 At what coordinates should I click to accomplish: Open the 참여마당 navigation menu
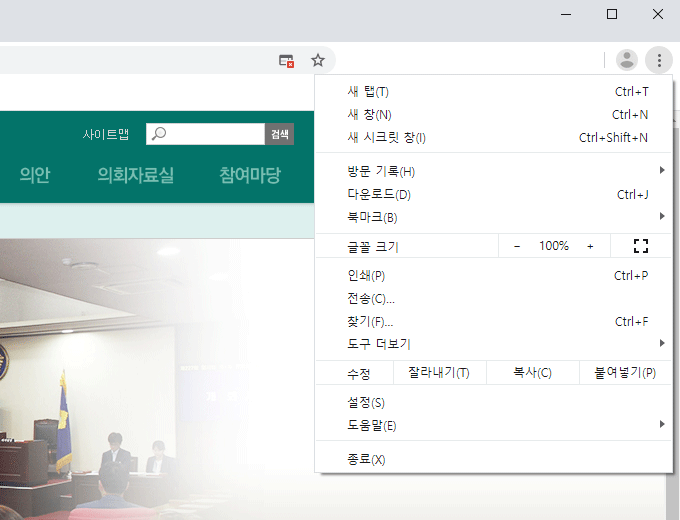pyautogui.click(x=250, y=175)
